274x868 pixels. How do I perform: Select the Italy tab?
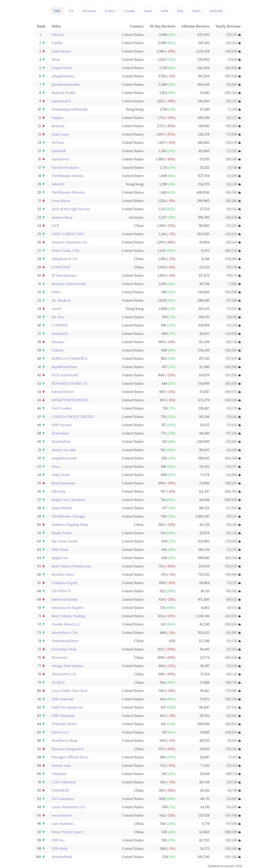(x=180, y=11)
